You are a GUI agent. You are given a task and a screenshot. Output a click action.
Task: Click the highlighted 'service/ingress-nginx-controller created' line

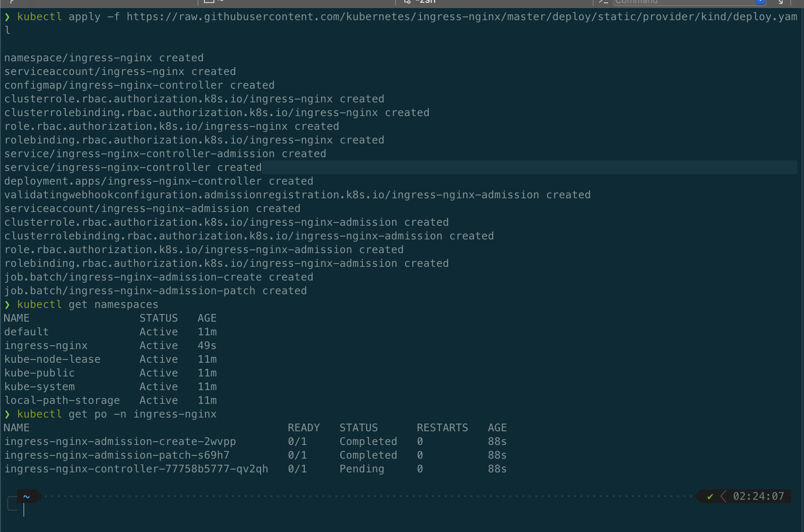133,168
